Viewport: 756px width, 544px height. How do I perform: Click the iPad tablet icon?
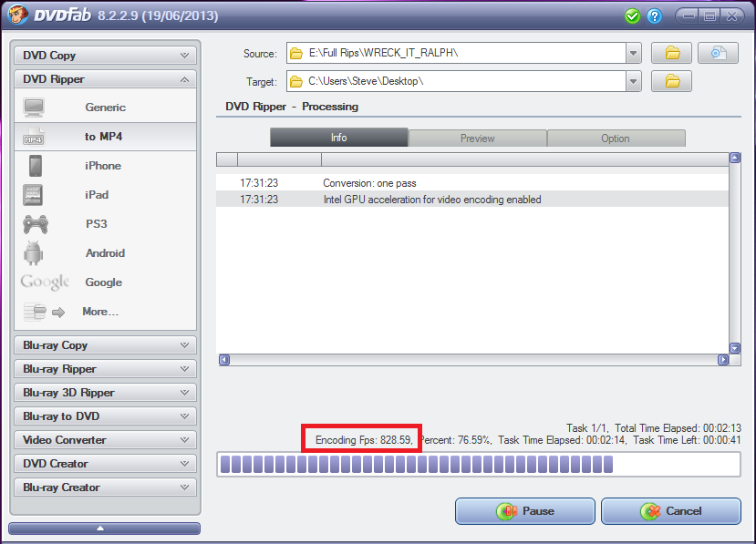coord(33,195)
